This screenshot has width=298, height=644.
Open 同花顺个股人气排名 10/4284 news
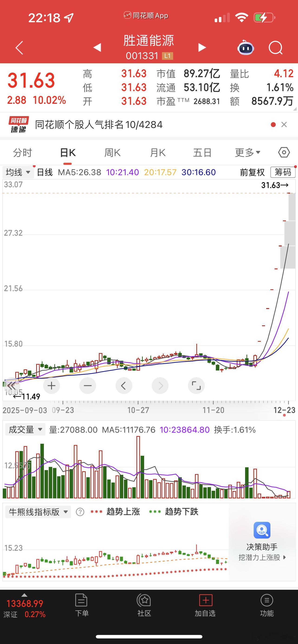pyautogui.click(x=99, y=124)
